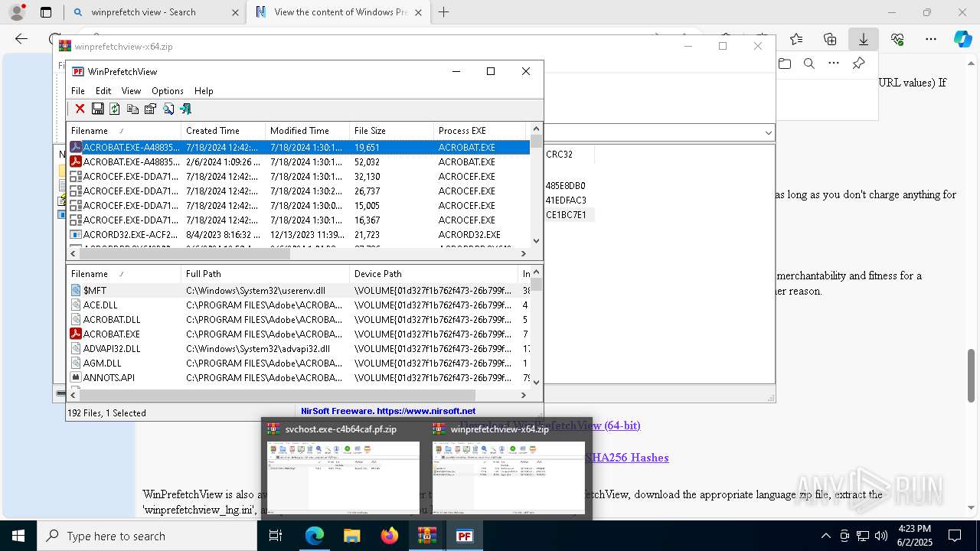Screen dimensions: 980x551
Task: Select ADVAPI32.DLL row in lower pane
Action: pos(299,348)
